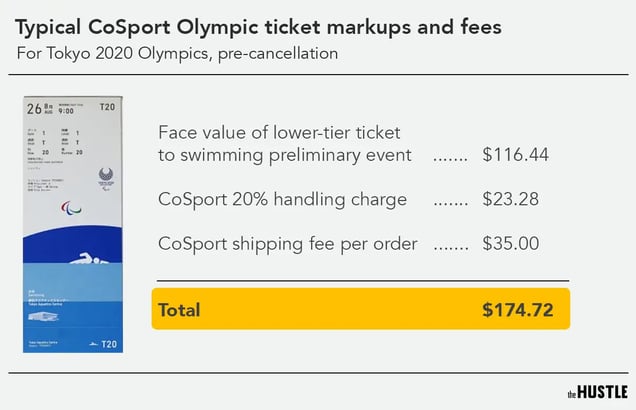Click the aquatics venue building icon
This screenshot has width=636, height=410.
[43, 316]
